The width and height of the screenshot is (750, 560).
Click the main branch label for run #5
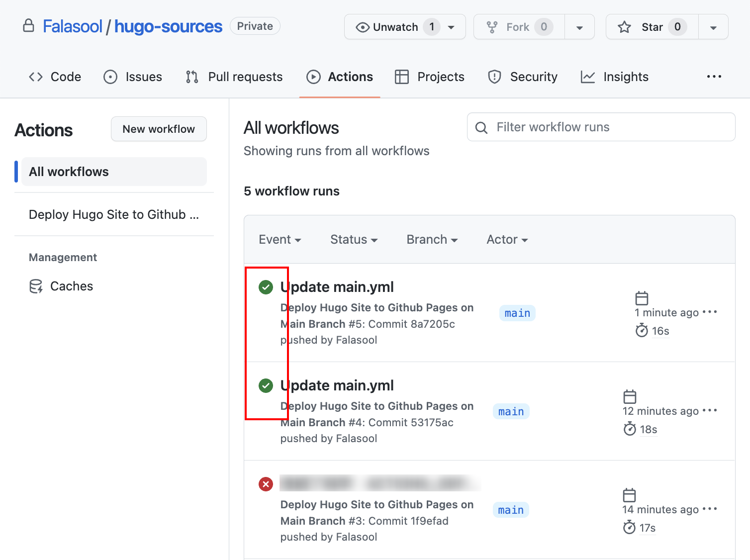click(517, 313)
